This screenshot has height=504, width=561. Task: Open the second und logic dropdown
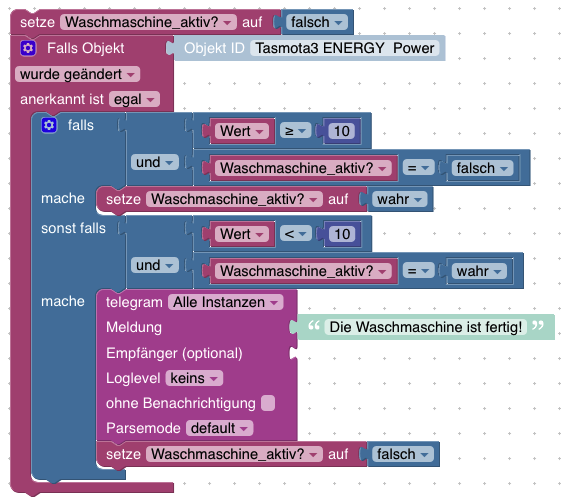pos(155,265)
